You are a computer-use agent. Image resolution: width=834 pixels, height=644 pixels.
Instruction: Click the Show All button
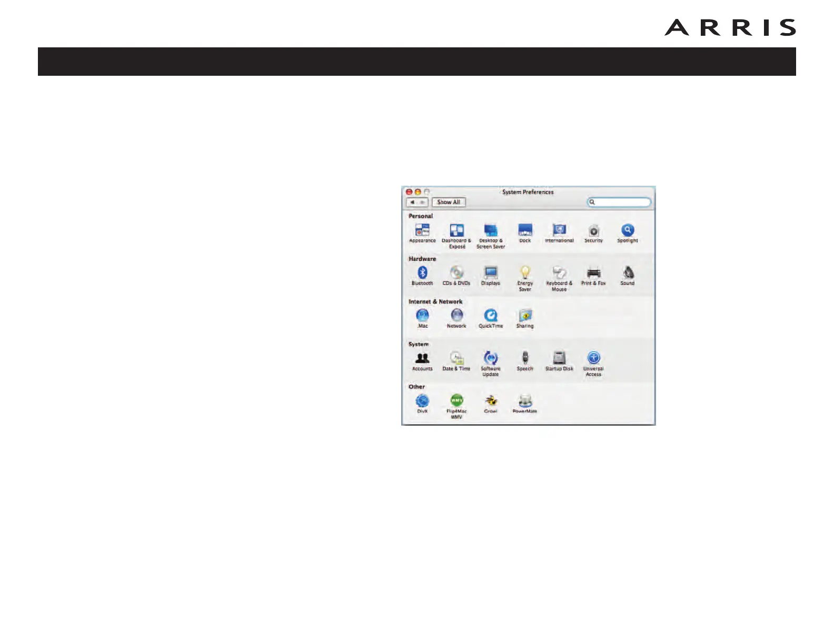click(x=449, y=202)
